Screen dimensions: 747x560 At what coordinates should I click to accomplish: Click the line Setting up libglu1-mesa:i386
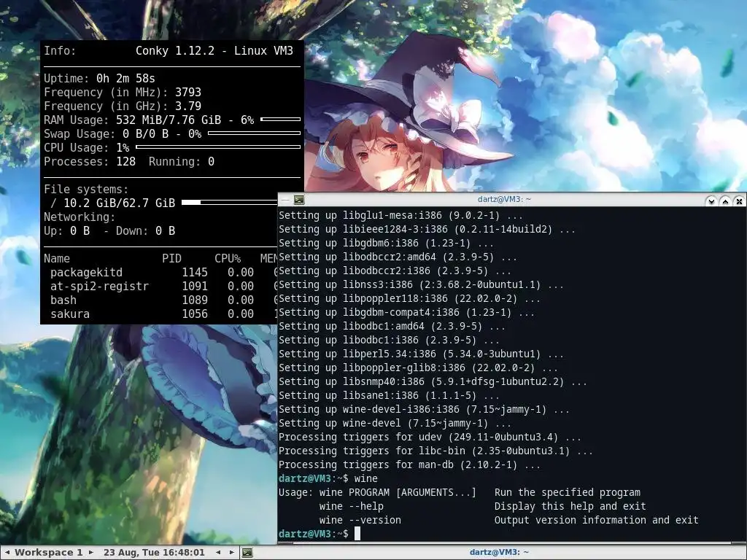(x=400, y=215)
